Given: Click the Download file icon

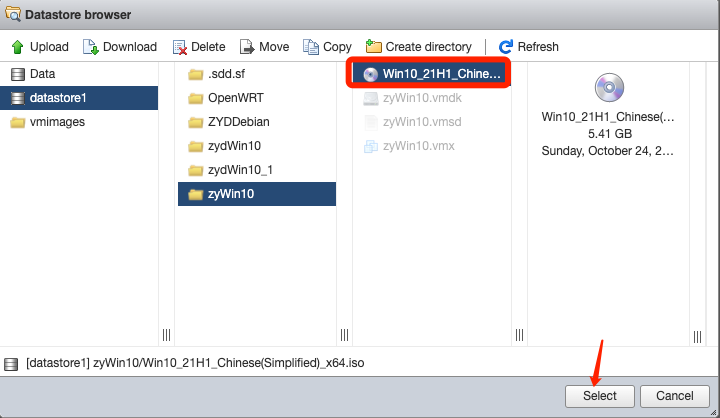Looking at the screenshot, I should pyautogui.click(x=90, y=47).
